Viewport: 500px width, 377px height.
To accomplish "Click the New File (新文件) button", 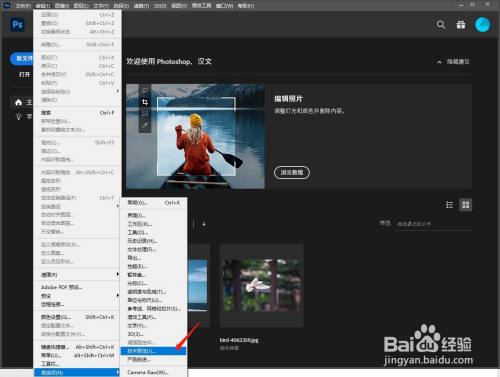I will [22, 58].
